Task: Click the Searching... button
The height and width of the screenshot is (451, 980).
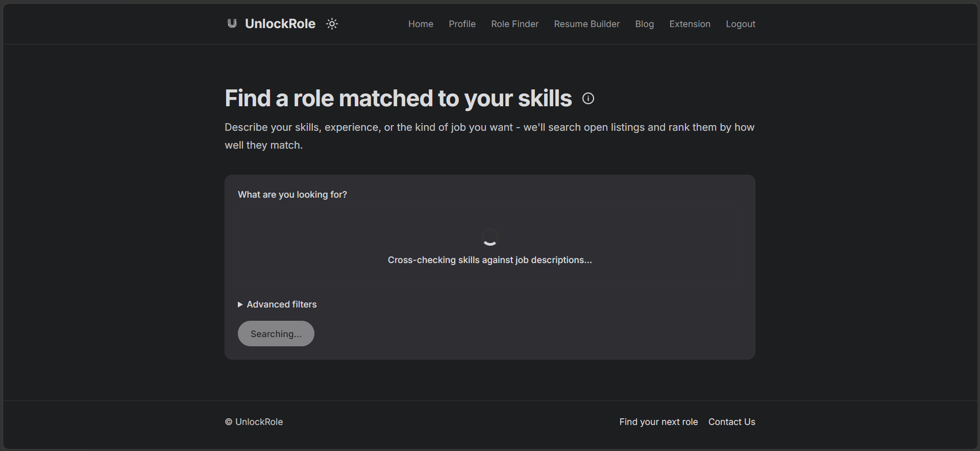Action: [x=276, y=334]
